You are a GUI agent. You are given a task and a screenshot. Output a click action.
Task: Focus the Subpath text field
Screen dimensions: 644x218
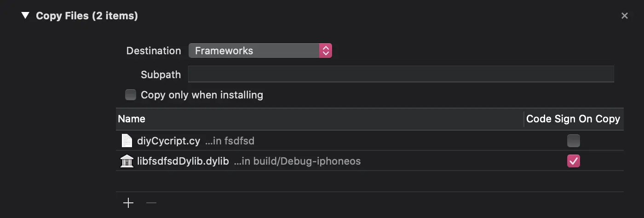pos(401,74)
